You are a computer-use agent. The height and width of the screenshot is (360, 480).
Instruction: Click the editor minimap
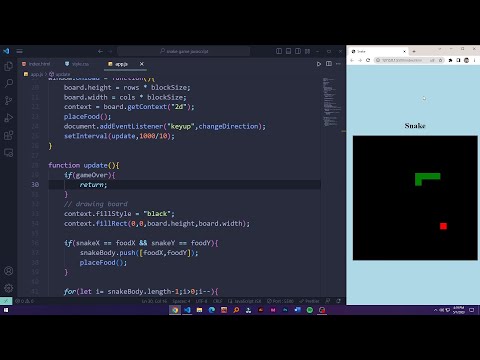331,102
